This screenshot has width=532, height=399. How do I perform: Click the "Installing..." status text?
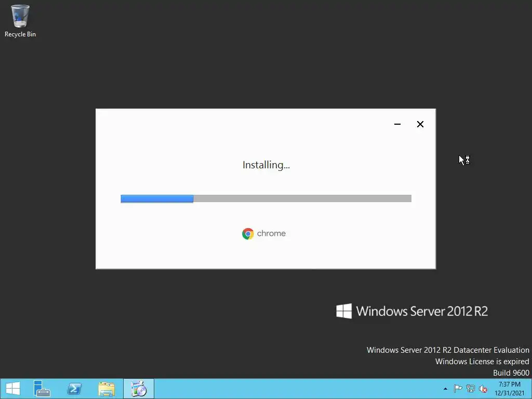click(266, 165)
